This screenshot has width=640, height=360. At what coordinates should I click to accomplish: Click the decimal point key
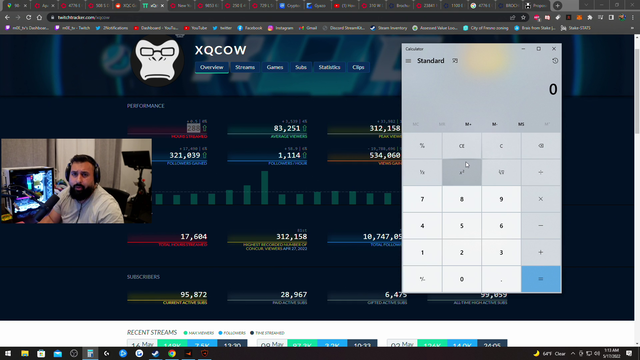[x=501, y=279]
